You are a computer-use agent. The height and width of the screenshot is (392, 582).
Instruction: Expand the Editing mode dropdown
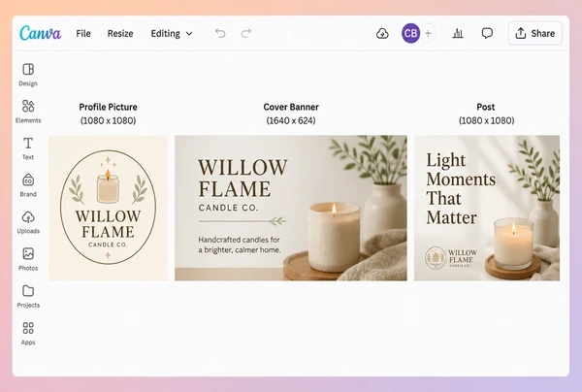[172, 33]
